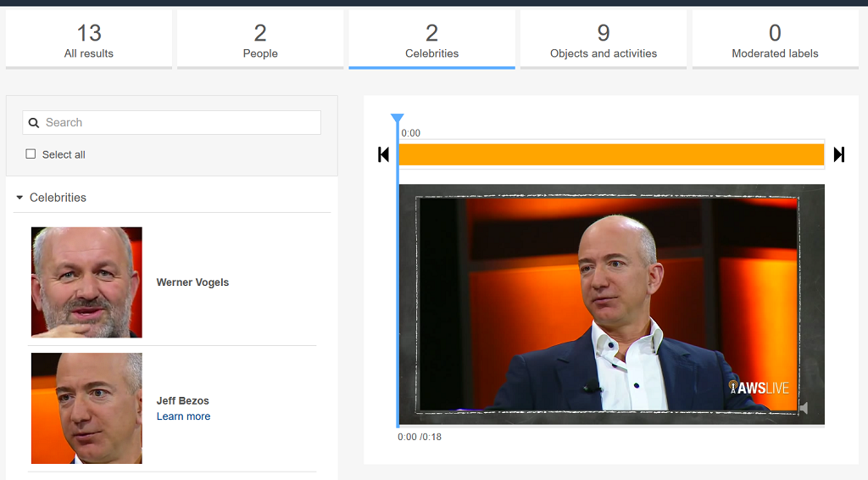Click the magnifier icon in Search box
The image size is (868, 480).
34,123
